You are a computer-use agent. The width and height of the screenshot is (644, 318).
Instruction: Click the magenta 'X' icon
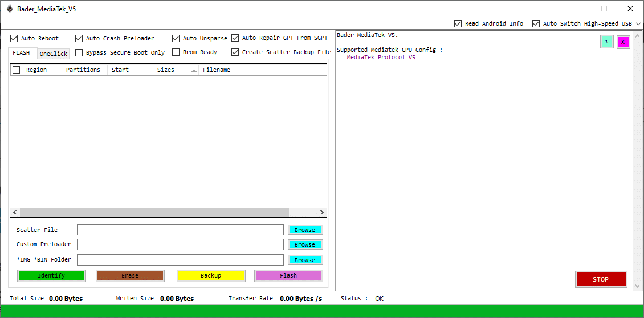pyautogui.click(x=623, y=42)
